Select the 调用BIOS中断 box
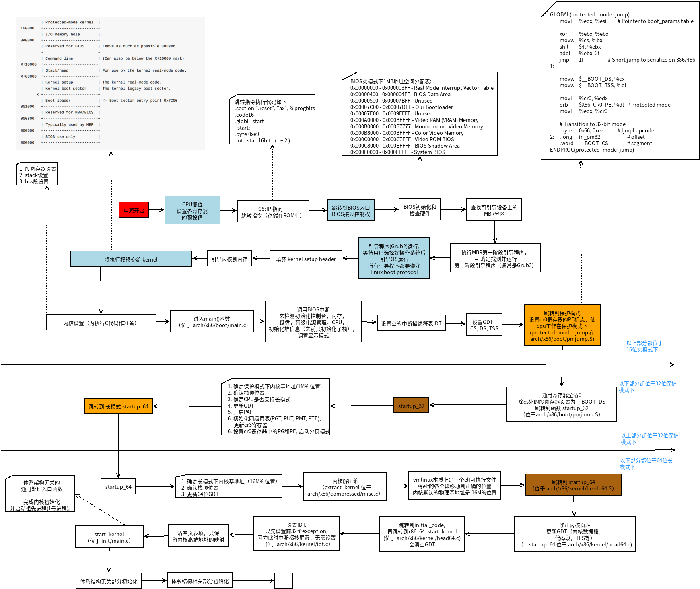Image resolution: width=700 pixels, height=589 pixels. point(313,321)
